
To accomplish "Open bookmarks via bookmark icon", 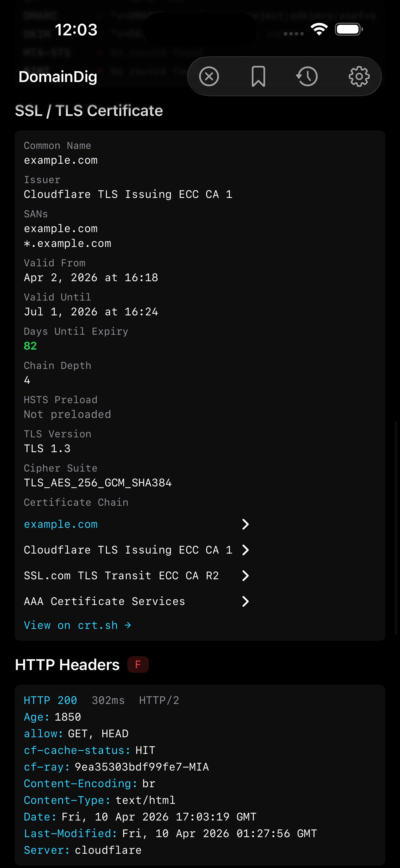I will point(258,77).
